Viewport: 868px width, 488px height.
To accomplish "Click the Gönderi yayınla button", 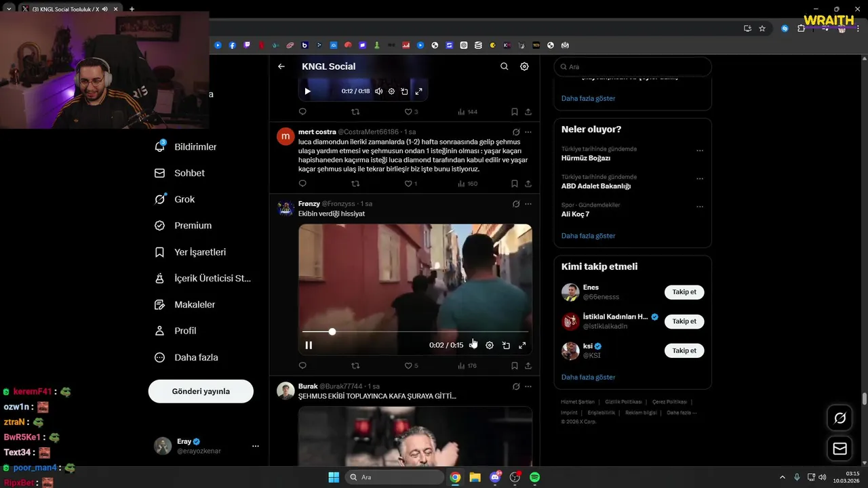I will pos(201,391).
